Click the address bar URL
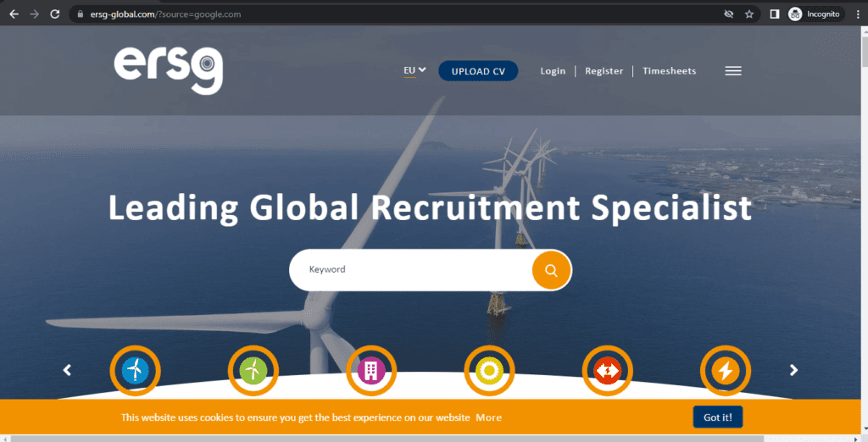The width and height of the screenshot is (868, 442). pyautogui.click(x=165, y=14)
